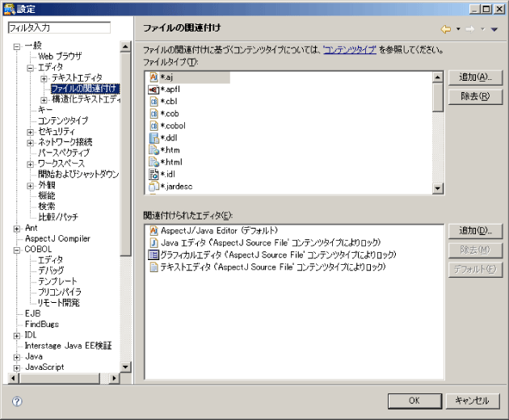This screenshot has height=420, width=509.
Task: Select 開始およびシャットダウン tree item
Action: (x=78, y=174)
